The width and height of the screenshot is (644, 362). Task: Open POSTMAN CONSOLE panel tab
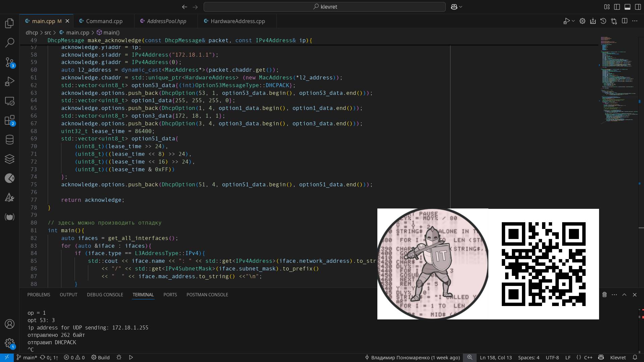(207, 295)
